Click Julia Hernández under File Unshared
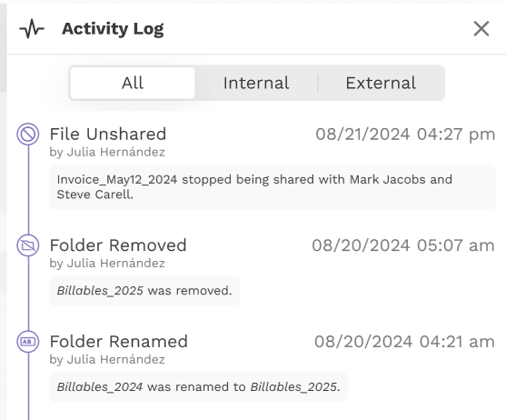Image resolution: width=506 pixels, height=420 pixels. click(x=116, y=152)
